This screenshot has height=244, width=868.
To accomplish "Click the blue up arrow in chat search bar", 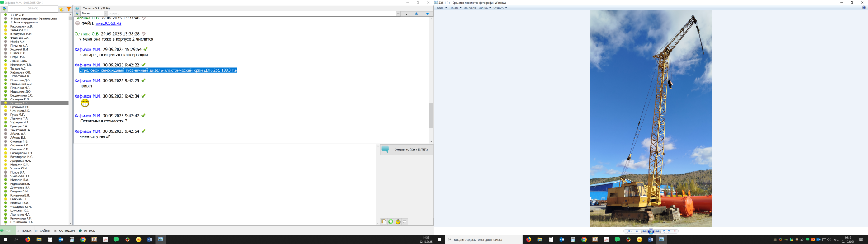I will (416, 14).
